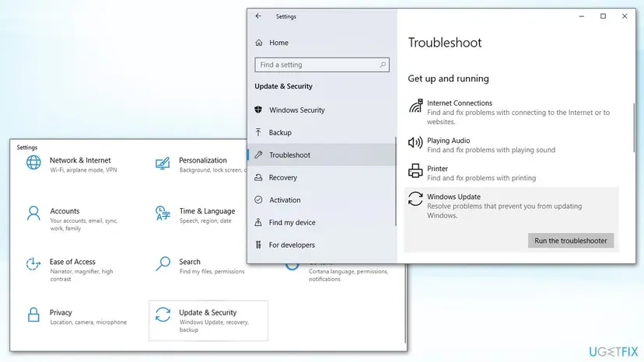Screen dimensions: 644x362
Task: Select For developers in the sidebar
Action: point(321,245)
